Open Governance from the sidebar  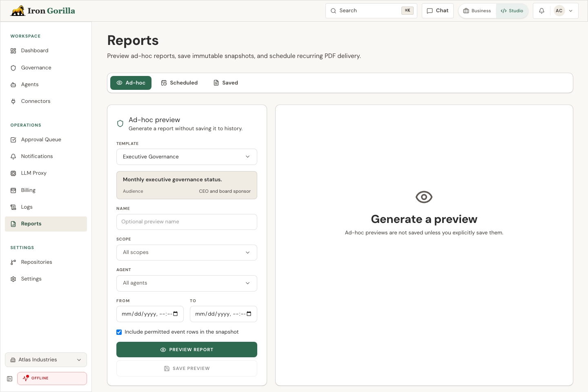pyautogui.click(x=46, y=68)
